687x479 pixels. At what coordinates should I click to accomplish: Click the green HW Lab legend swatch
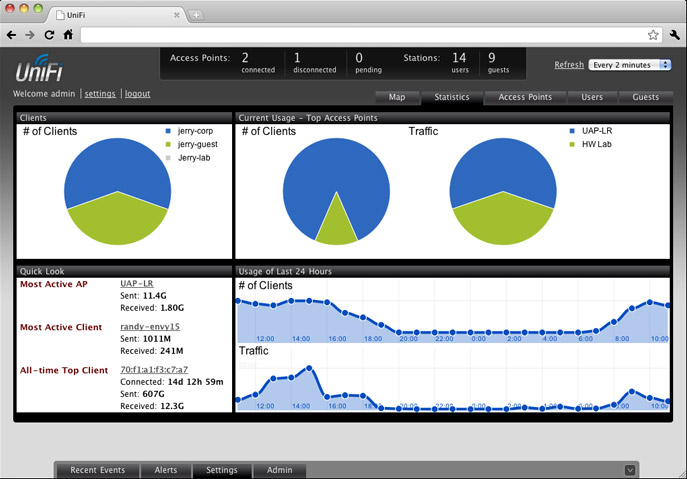click(572, 145)
